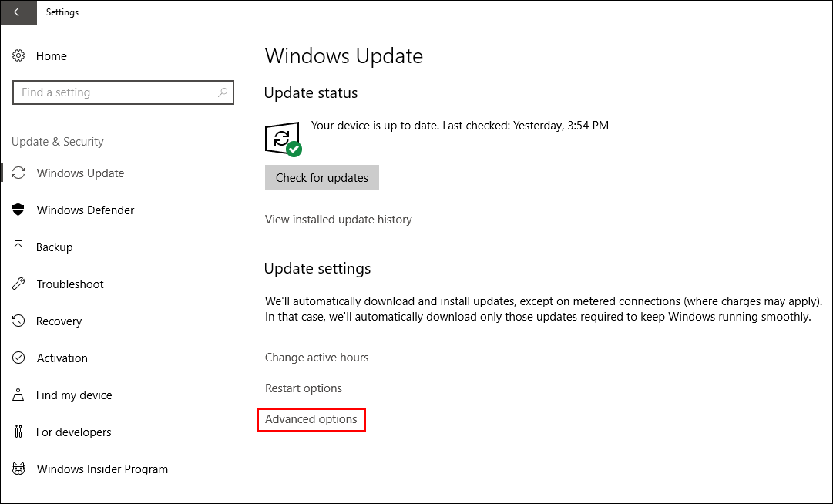
Task: Click the search magnifier icon
Action: [223, 92]
